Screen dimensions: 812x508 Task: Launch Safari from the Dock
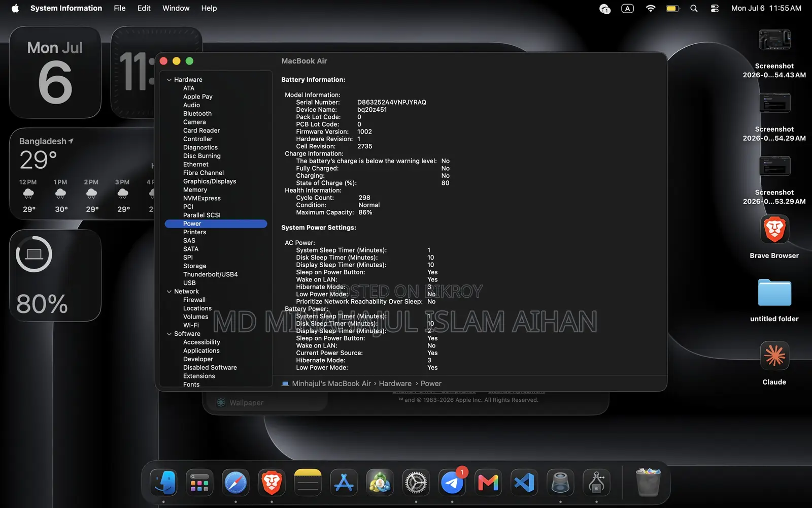(235, 483)
